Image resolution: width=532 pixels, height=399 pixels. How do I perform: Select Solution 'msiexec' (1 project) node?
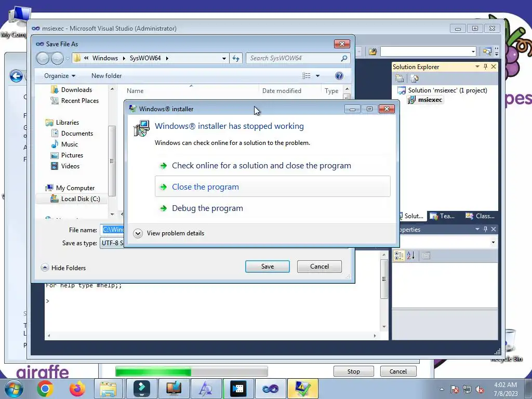[x=447, y=90]
